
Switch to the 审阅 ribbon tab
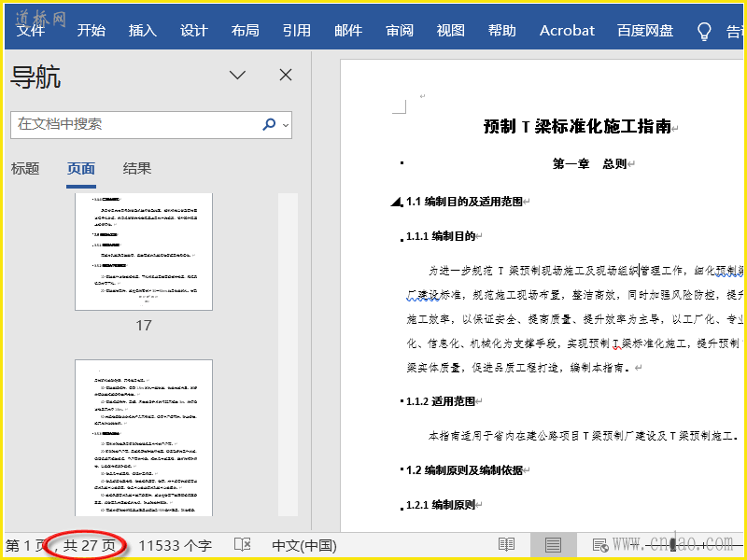click(400, 31)
